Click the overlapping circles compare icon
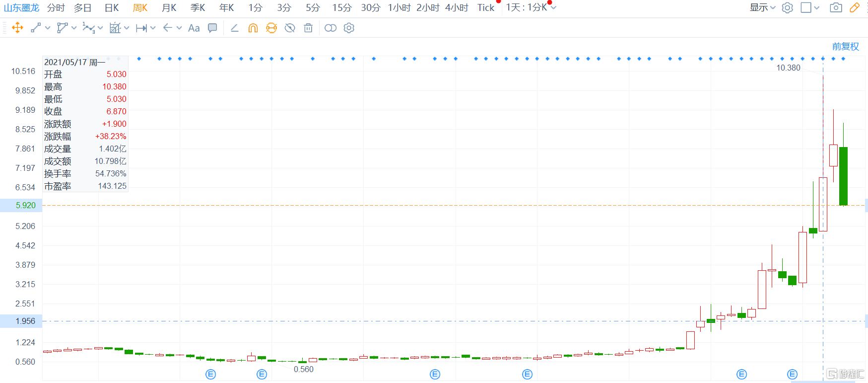The width and height of the screenshot is (868, 383). [x=331, y=28]
